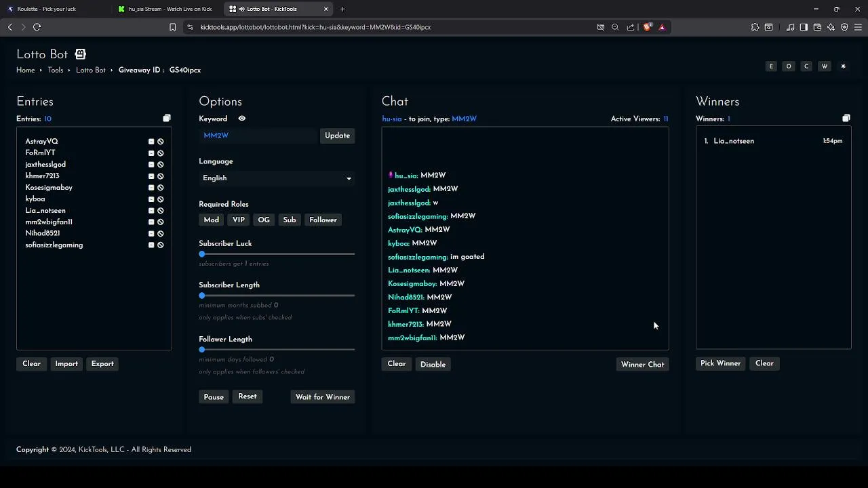Click the Lotto Bot robot logo icon
Screen dimensions: 868x488
coord(80,54)
